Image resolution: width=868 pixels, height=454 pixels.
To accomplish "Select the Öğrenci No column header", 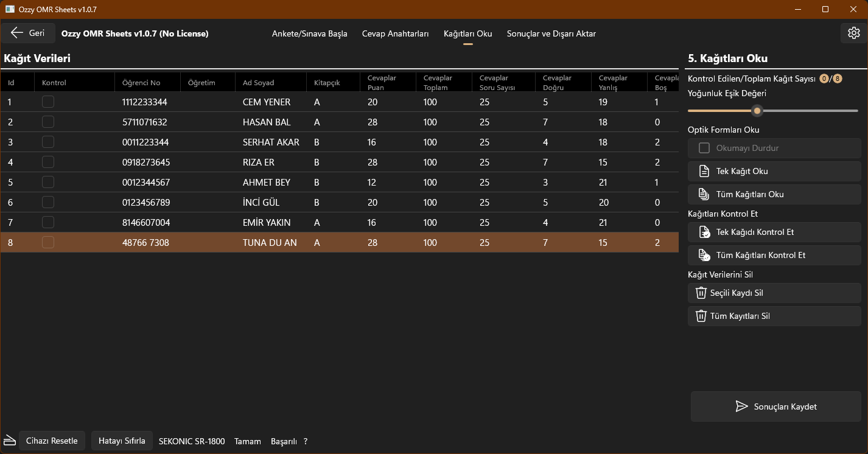I will (x=141, y=83).
